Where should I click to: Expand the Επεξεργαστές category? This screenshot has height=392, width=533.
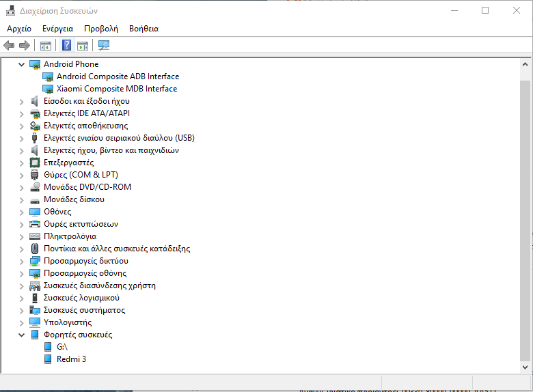[23, 163]
